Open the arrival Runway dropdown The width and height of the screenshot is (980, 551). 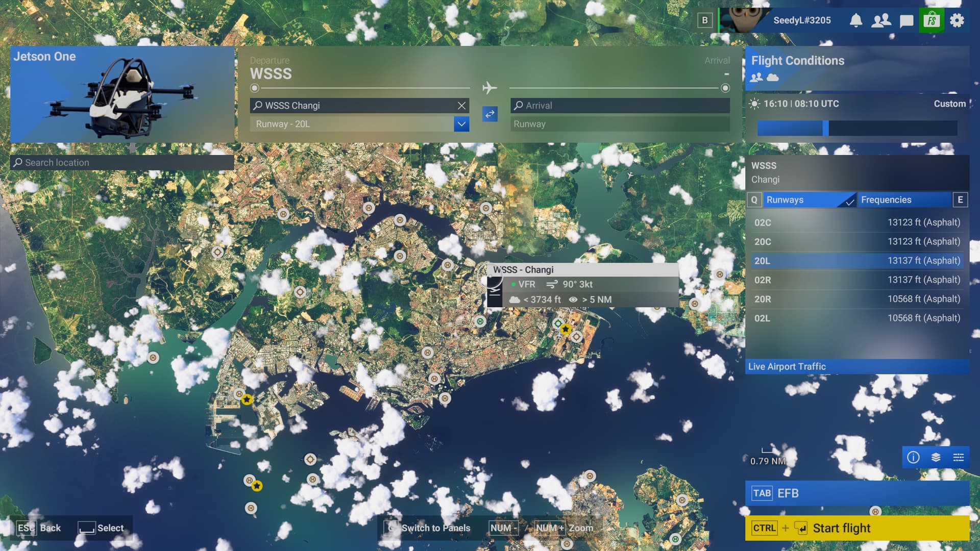coord(620,124)
